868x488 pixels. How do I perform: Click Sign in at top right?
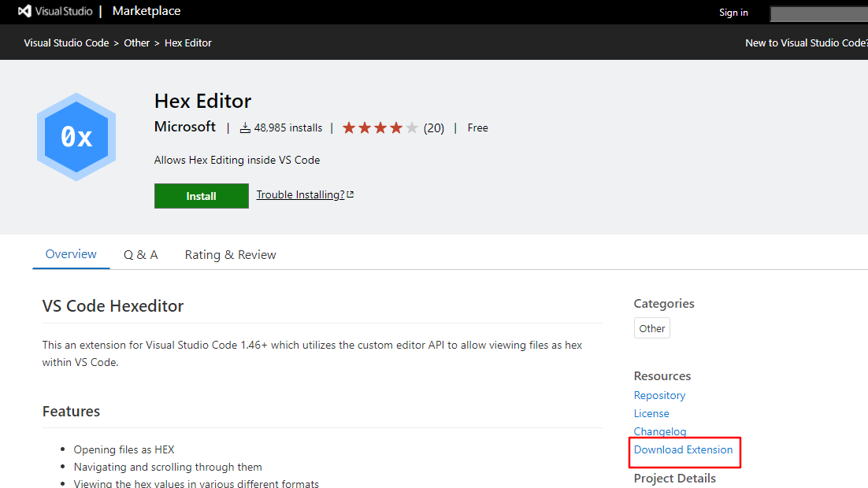click(x=733, y=13)
